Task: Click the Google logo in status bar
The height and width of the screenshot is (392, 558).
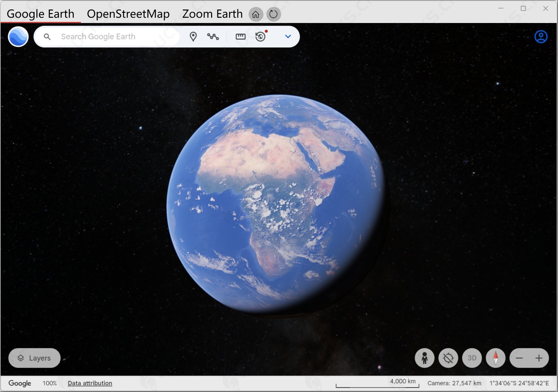Action: pos(20,383)
